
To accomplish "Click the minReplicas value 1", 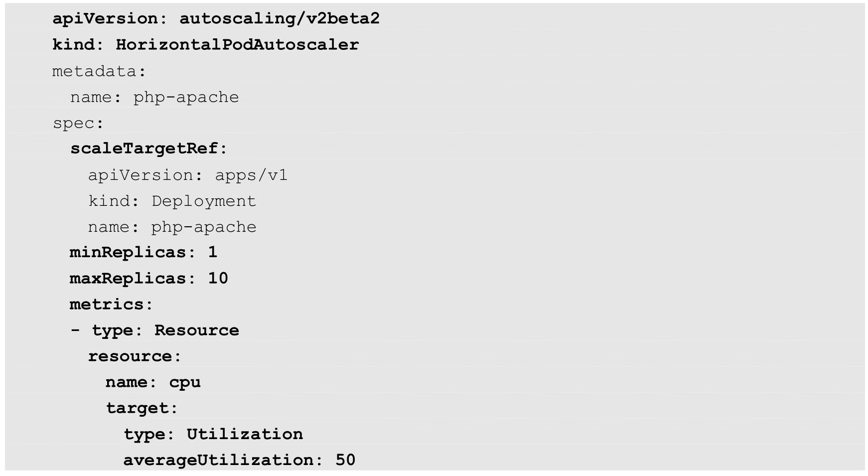I will coord(213,252).
